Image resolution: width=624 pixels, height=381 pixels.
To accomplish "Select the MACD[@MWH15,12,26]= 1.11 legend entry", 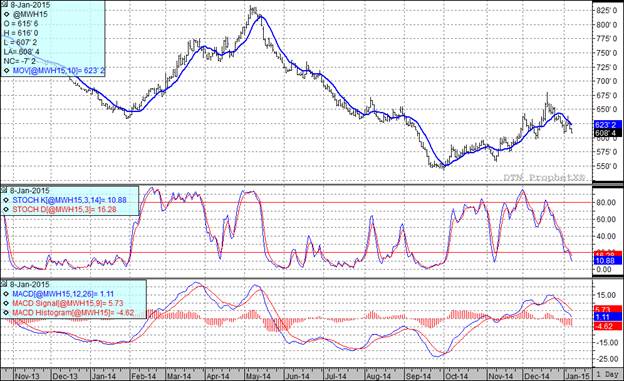I will 63,294.
